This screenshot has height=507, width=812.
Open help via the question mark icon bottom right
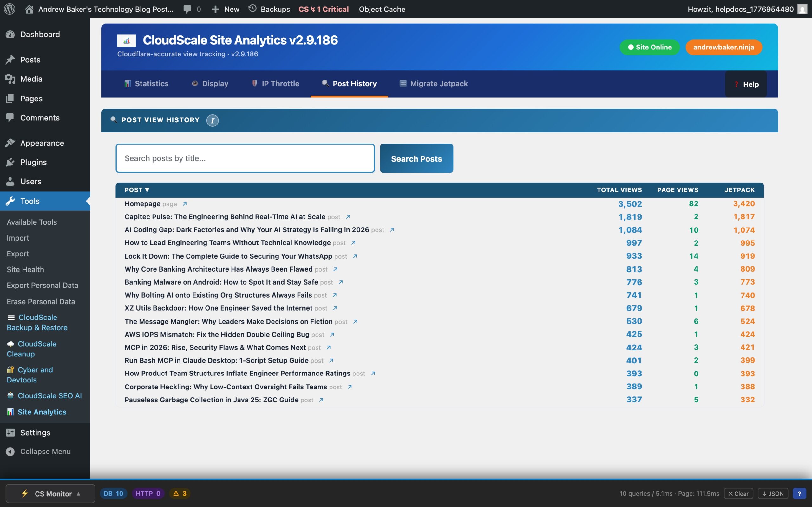(799, 493)
